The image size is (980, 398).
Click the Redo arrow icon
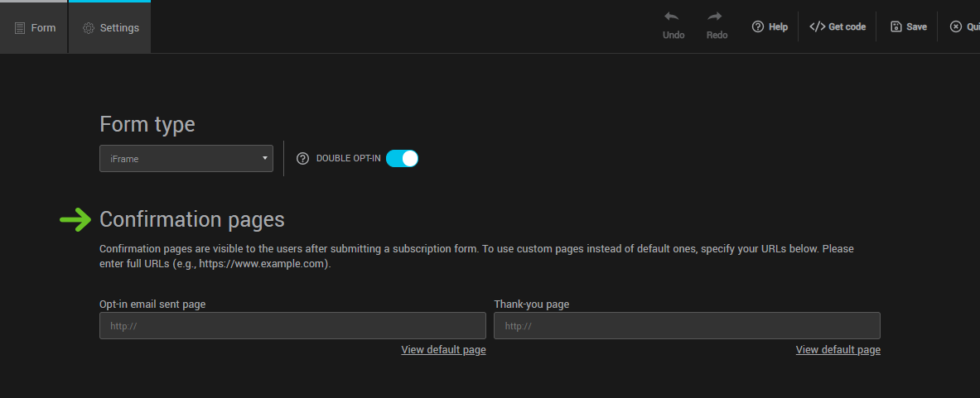(716, 17)
